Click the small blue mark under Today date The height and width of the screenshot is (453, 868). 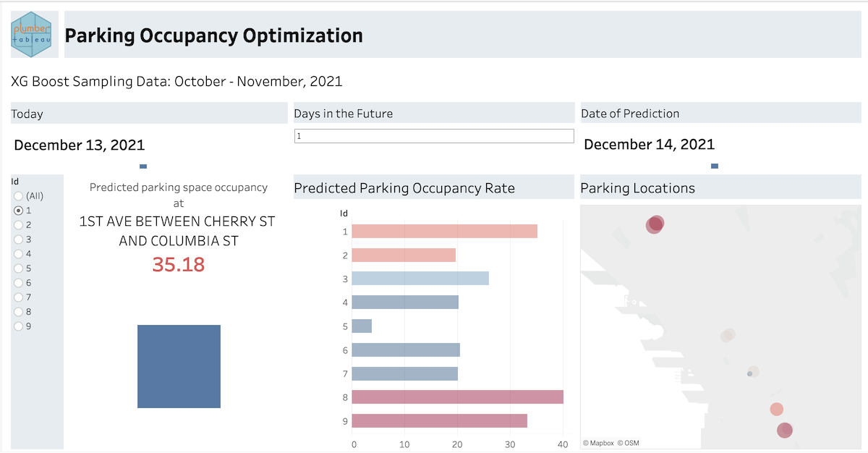pyautogui.click(x=143, y=166)
